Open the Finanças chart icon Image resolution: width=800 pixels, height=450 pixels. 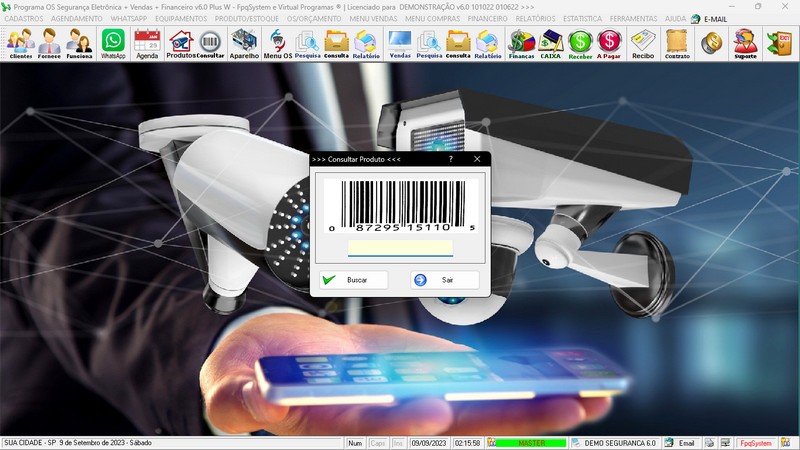point(521,43)
